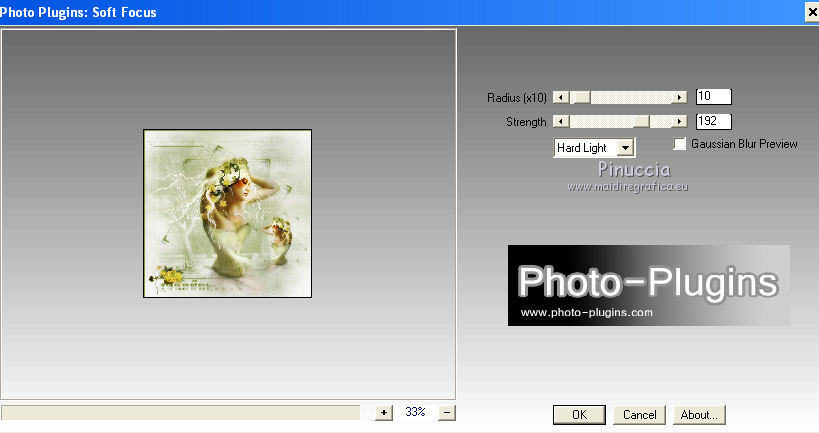Enable Gaussian Blur Preview checkbox
Viewport: 819px width, 433px height.
coord(680,144)
